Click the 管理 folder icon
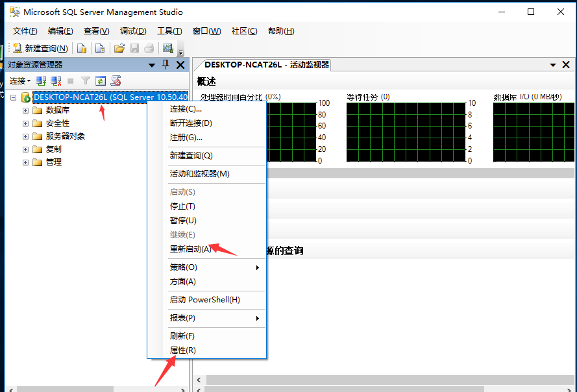 point(37,162)
